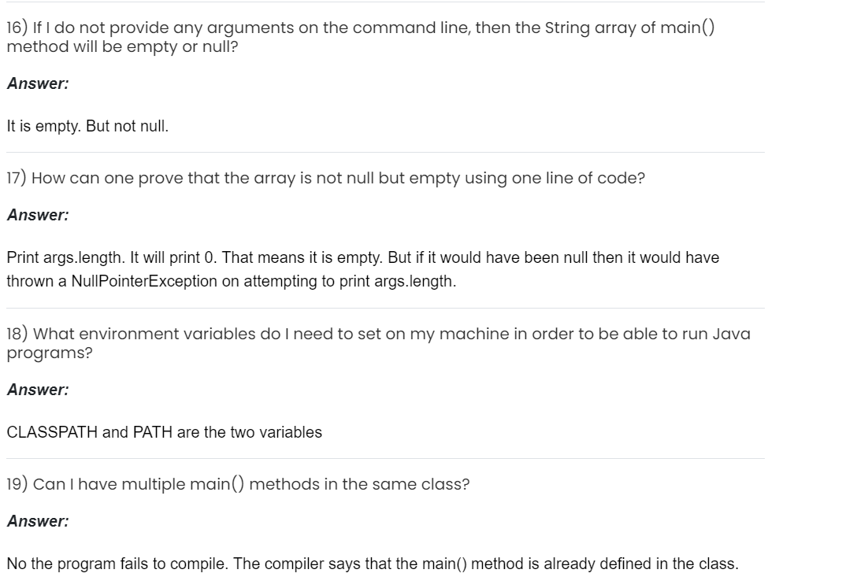Click question 17 about proving array is empty
The image size is (868, 588).
coord(325,178)
